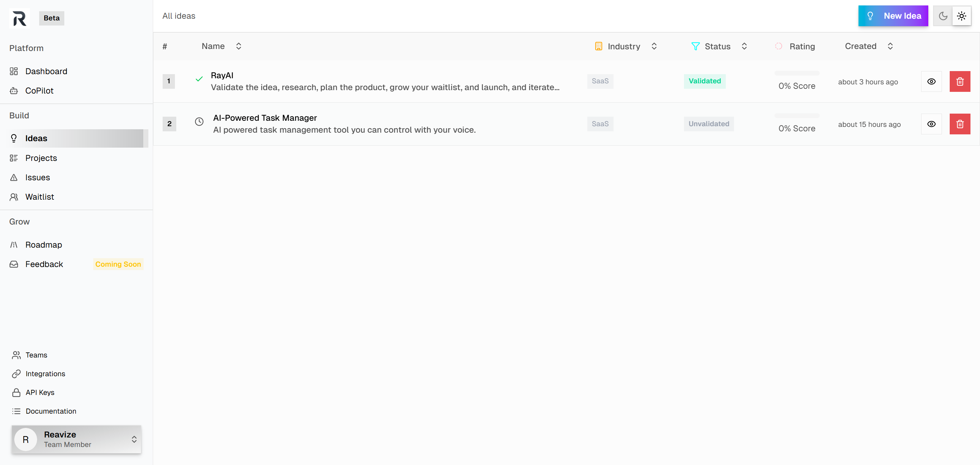Click RayAI 0% Score rating bar

(x=797, y=73)
